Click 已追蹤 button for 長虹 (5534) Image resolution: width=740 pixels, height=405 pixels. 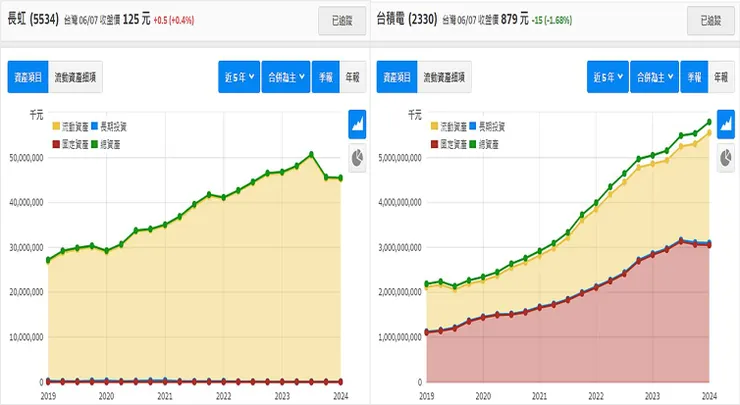[x=342, y=21]
